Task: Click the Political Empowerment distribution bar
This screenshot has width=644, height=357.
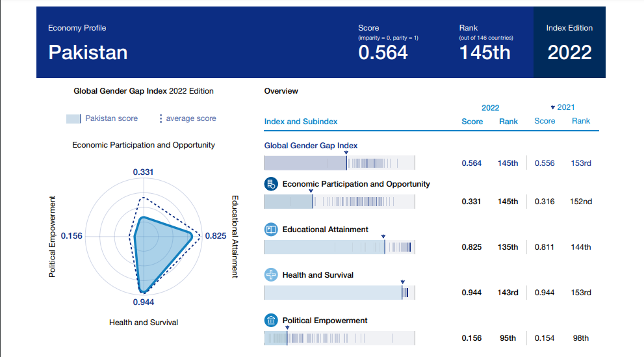Action: click(x=340, y=338)
